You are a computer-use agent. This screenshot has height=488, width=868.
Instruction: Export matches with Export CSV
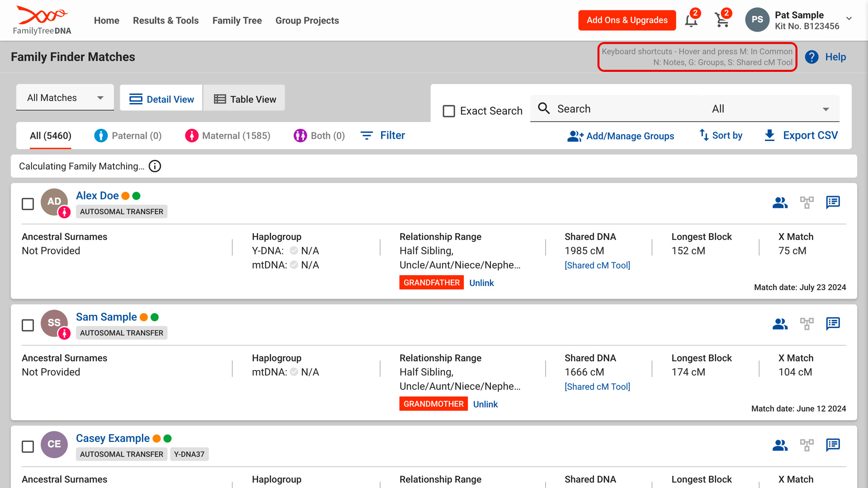click(801, 136)
